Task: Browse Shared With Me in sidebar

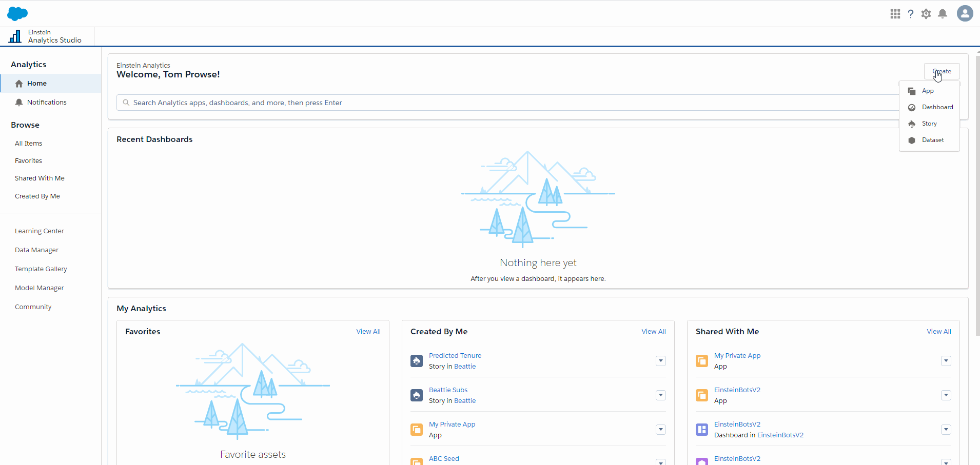Action: [x=40, y=178]
